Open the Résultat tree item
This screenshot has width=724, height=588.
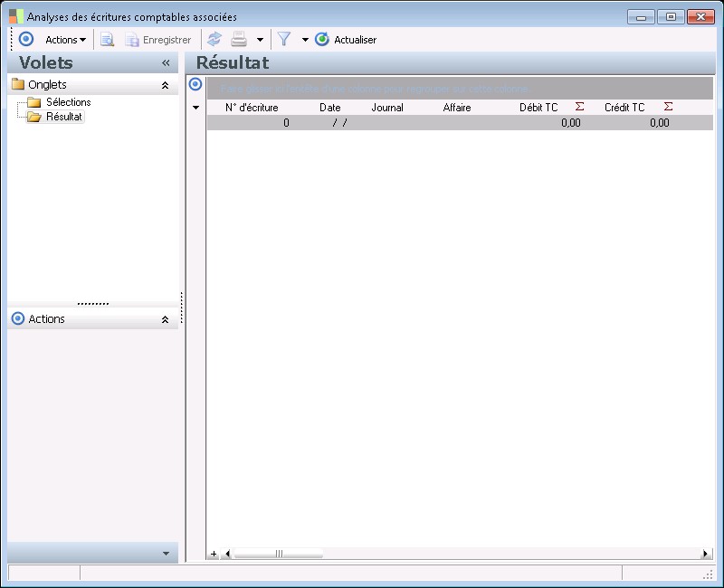(x=64, y=117)
